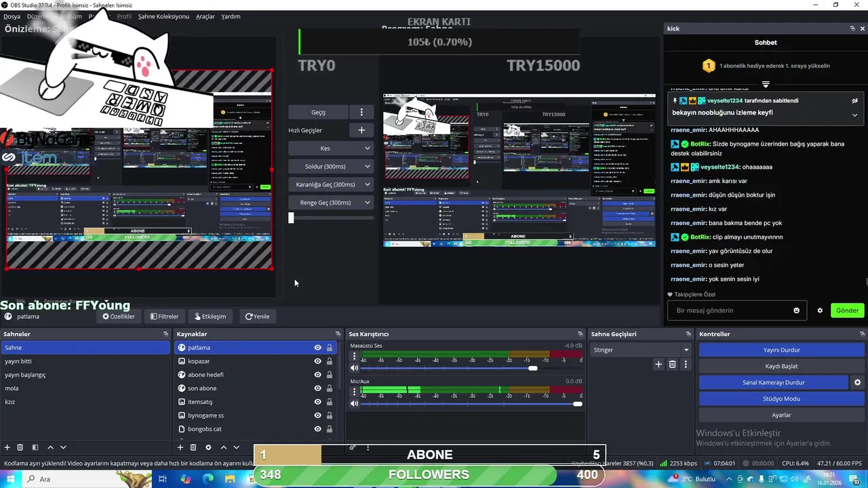This screenshot has width=868, height=488.
Task: Move scene down with arrow in Sahneler
Action: (x=63, y=447)
